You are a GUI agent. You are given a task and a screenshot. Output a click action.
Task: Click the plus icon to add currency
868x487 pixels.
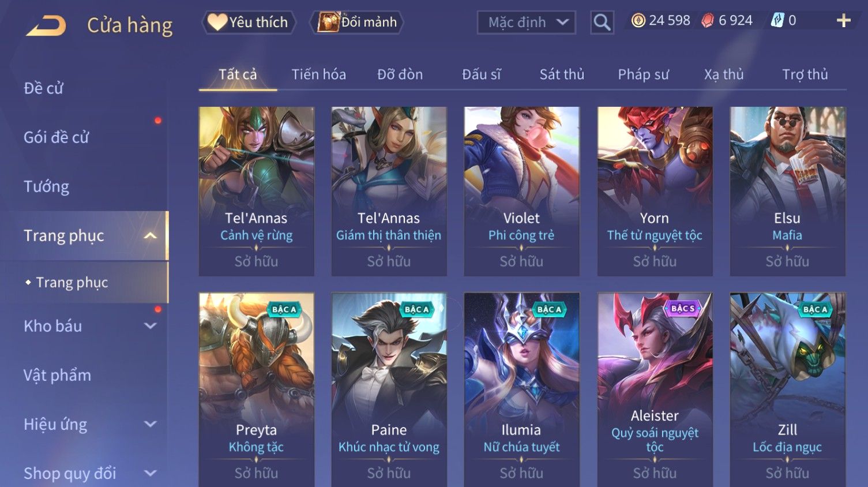click(x=843, y=21)
